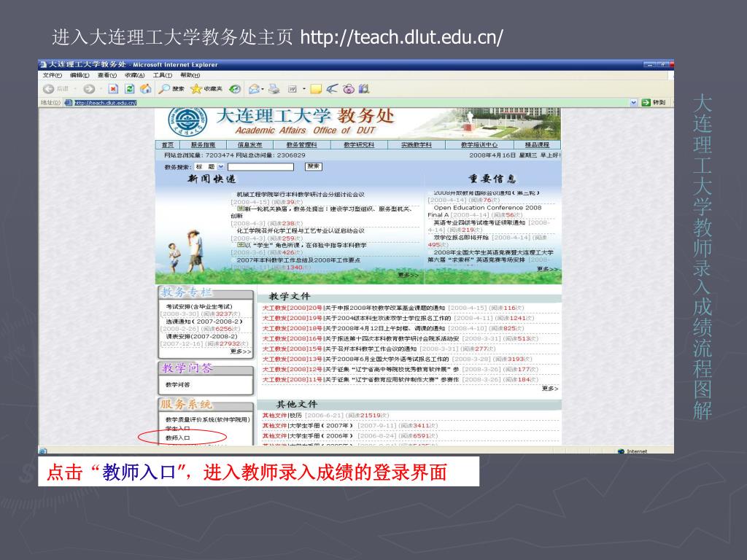
Task: Open the Back button history dropdown arrow
Action: click(75, 89)
